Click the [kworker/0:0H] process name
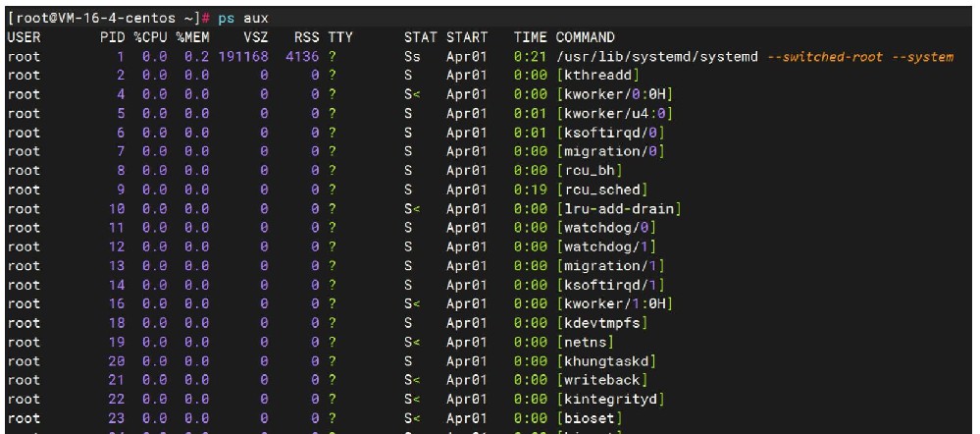 click(615, 94)
